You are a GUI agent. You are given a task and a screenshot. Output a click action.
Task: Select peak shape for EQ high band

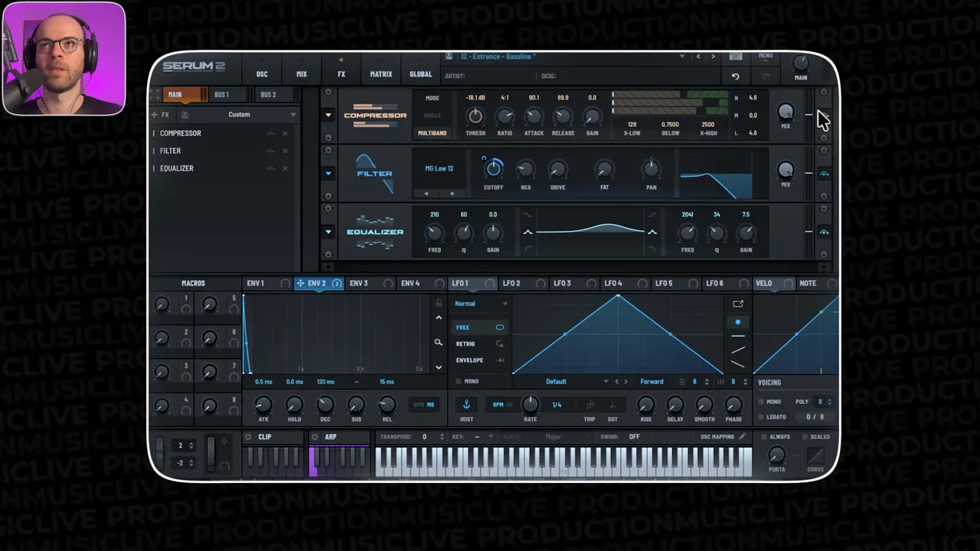pos(652,233)
